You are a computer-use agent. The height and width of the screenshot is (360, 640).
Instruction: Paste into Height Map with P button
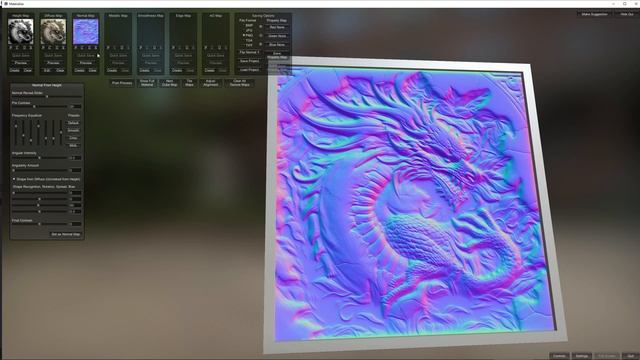click(11, 48)
